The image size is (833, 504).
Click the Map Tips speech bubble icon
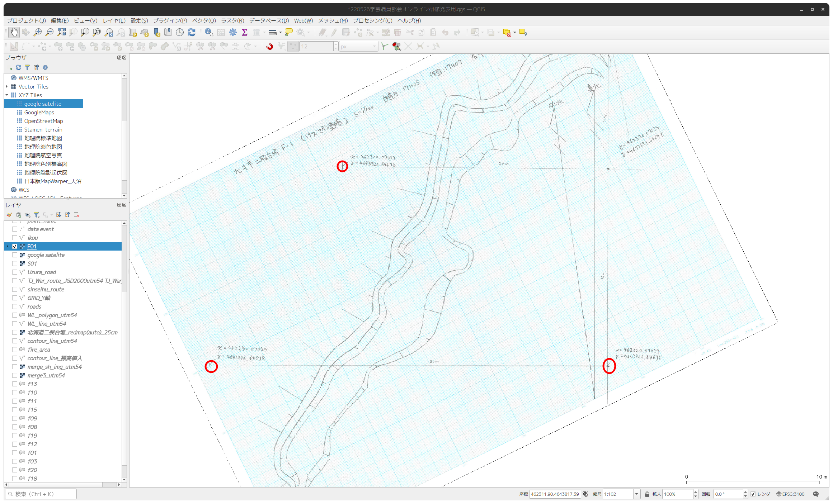[288, 33]
